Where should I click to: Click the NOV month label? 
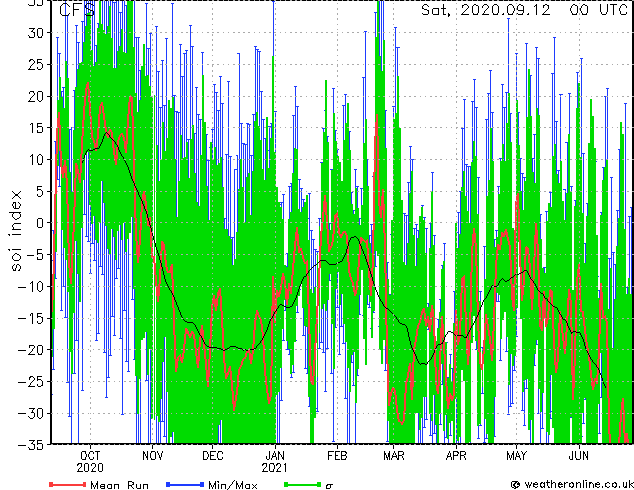[x=152, y=456]
